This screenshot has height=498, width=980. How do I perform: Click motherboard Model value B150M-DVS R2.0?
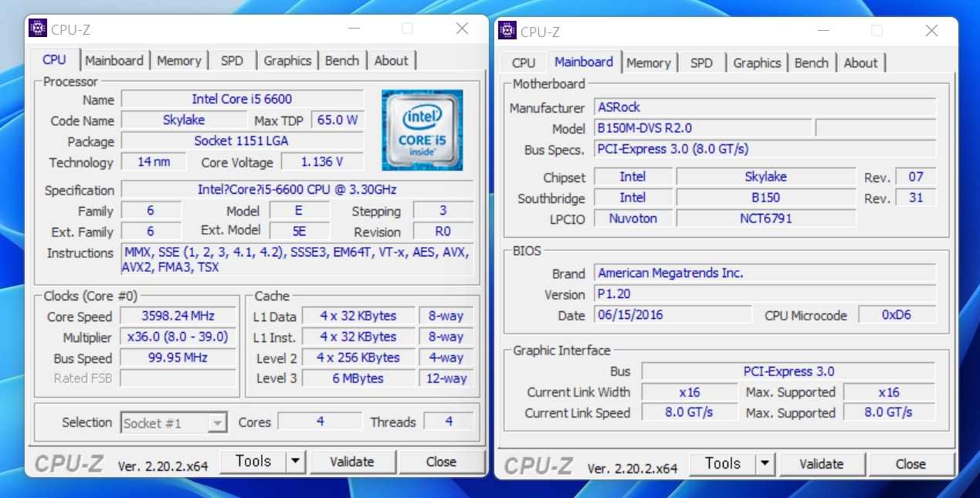coord(703,127)
